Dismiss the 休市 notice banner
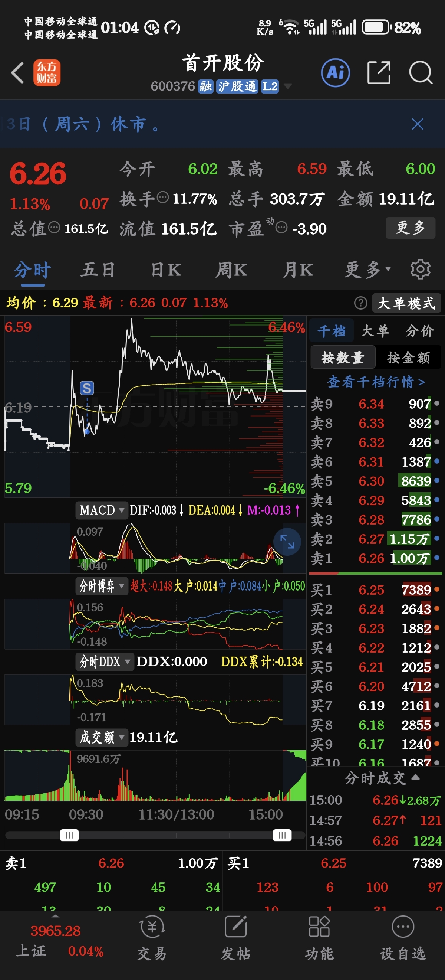Viewport: 445px width, 980px height. (x=418, y=124)
